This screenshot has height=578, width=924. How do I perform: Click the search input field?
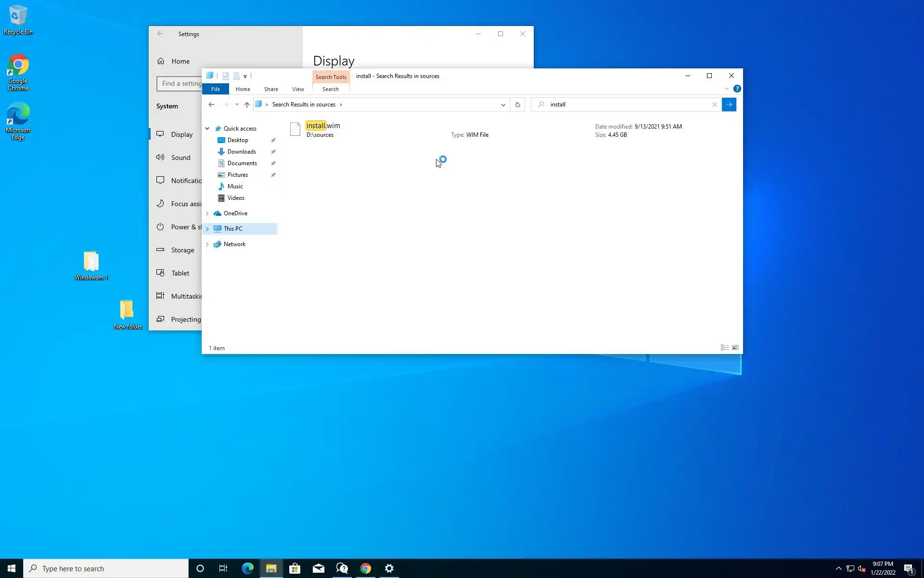626,105
